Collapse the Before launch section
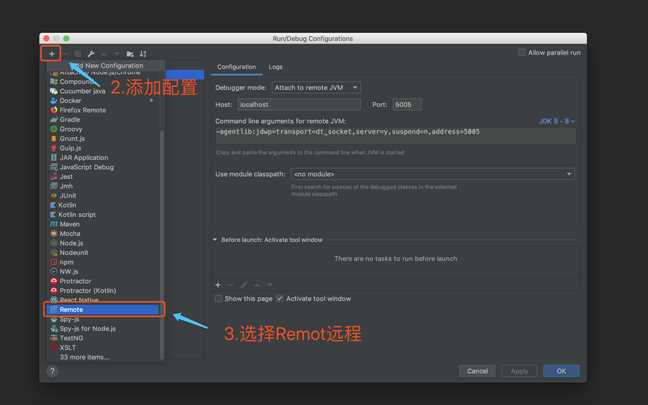The image size is (648, 405). pos(214,240)
